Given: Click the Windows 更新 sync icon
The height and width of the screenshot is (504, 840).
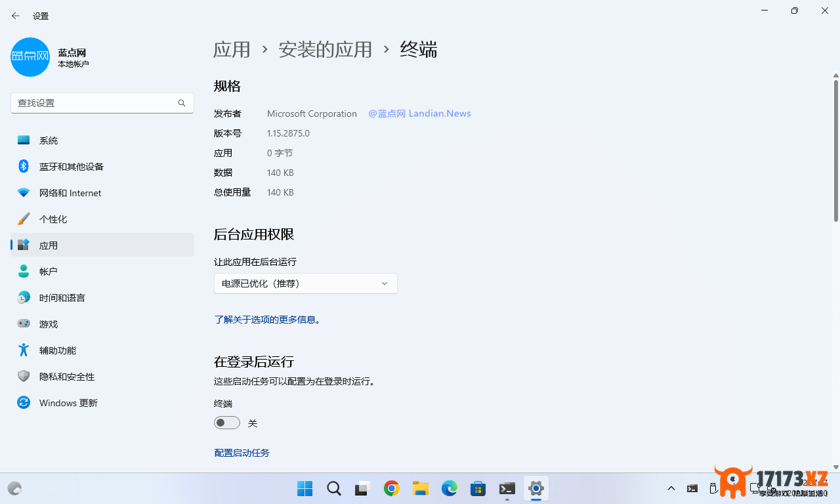Looking at the screenshot, I should [x=24, y=403].
